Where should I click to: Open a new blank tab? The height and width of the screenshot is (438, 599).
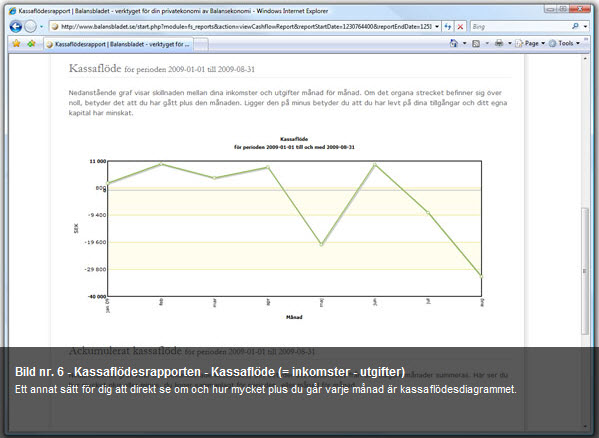click(x=201, y=45)
